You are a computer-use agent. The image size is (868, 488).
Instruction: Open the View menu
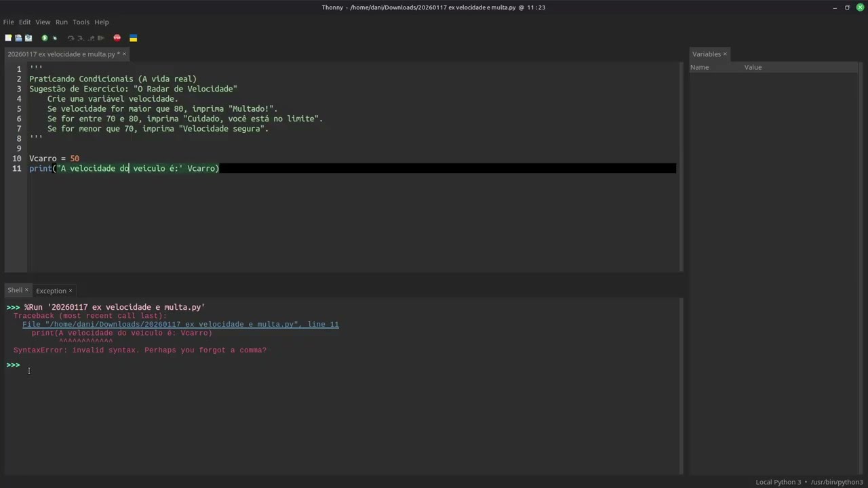pyautogui.click(x=43, y=22)
